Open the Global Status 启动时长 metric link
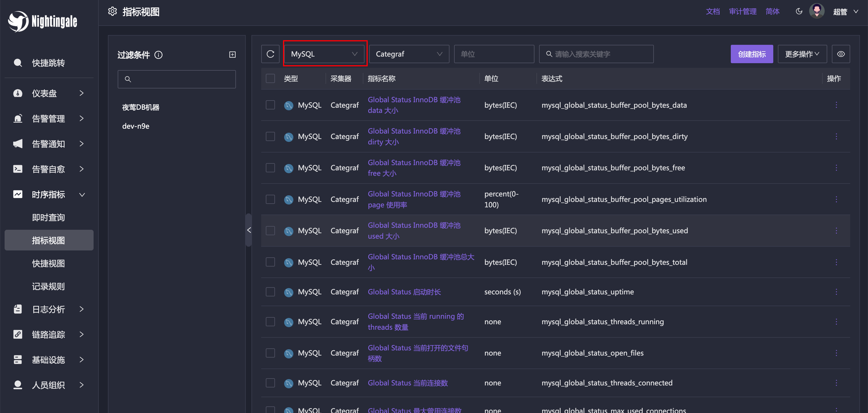The height and width of the screenshot is (413, 868). (x=404, y=292)
